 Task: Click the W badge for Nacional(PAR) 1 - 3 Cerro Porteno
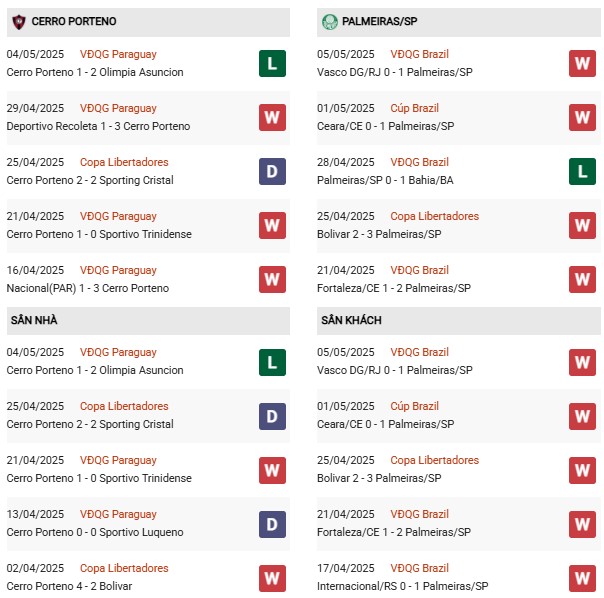(272, 279)
